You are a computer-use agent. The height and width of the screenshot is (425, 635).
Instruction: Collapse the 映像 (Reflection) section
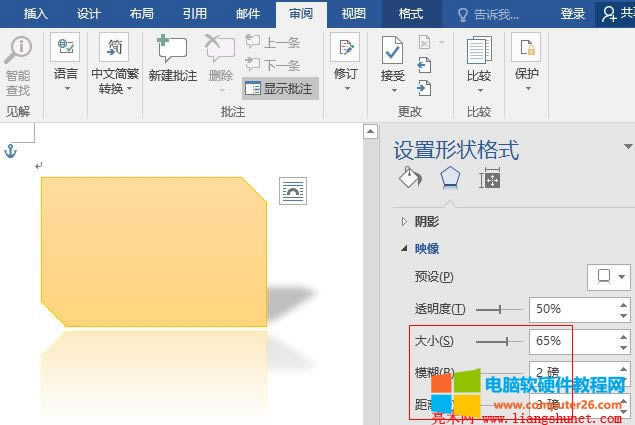(404, 248)
